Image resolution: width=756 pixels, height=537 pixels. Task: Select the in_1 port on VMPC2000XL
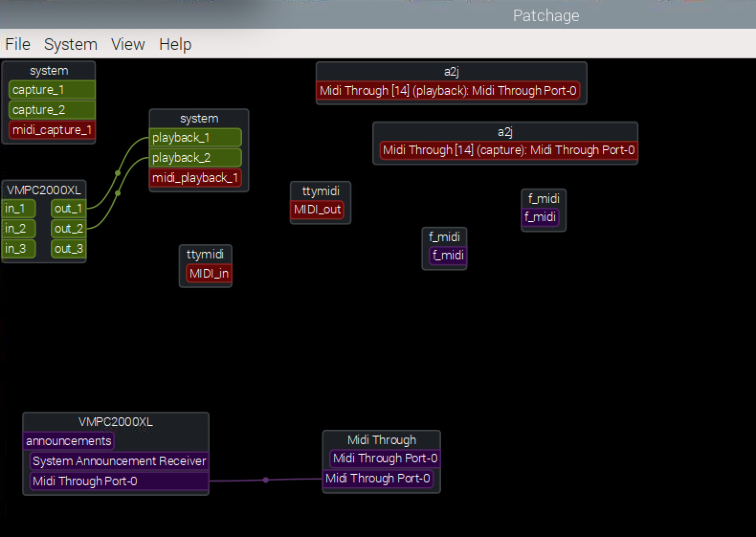click(18, 209)
